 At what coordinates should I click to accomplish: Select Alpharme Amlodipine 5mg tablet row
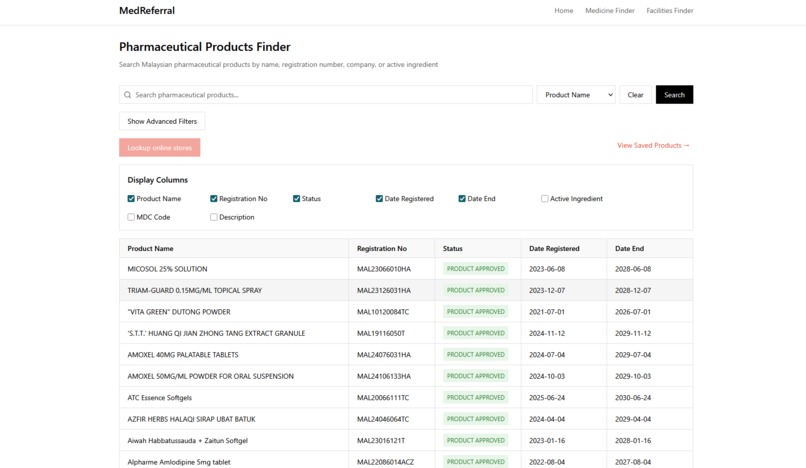click(406, 461)
